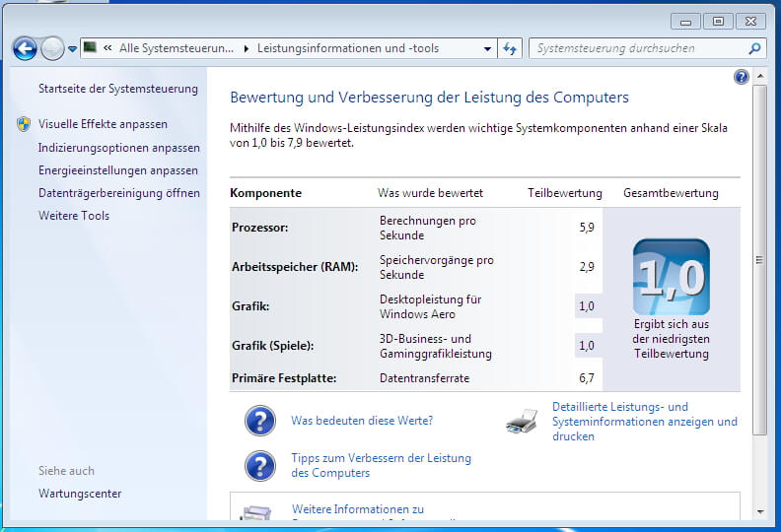The height and width of the screenshot is (532, 781).
Task: Expand the double-chevron breadcrumb overflow
Action: point(107,48)
